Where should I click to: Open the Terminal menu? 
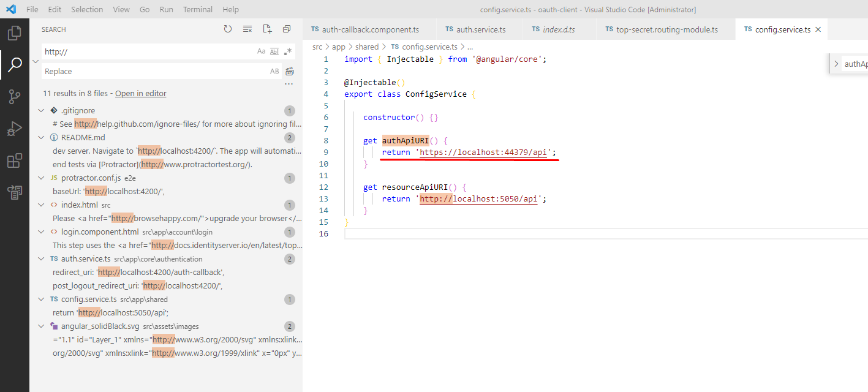[198, 9]
